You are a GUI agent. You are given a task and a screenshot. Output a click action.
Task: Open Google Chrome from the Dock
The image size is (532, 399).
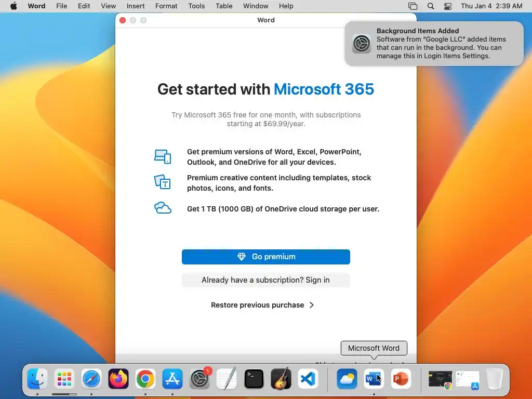[x=145, y=379]
